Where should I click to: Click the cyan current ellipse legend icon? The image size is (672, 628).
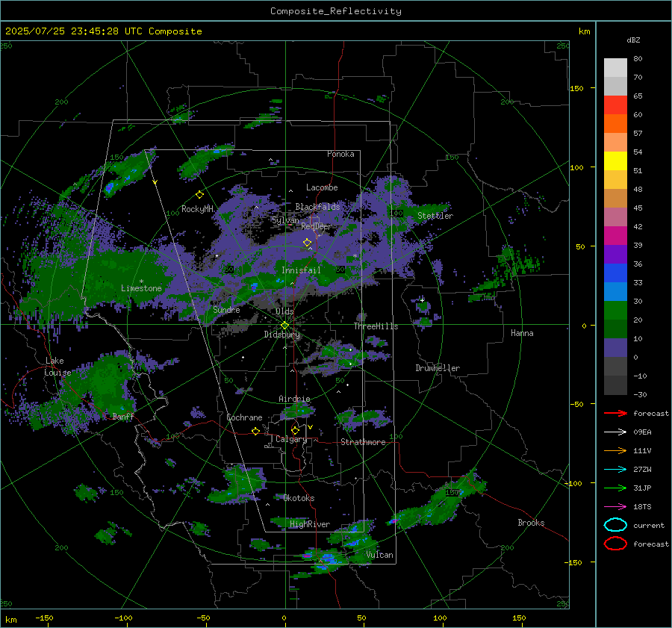coord(615,525)
